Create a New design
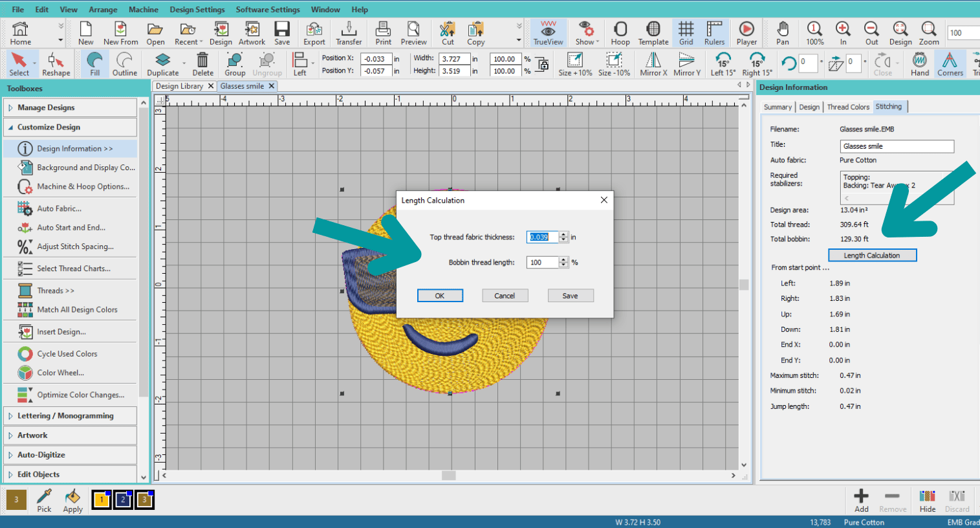Screen dimensions: 980x528 click(x=86, y=33)
